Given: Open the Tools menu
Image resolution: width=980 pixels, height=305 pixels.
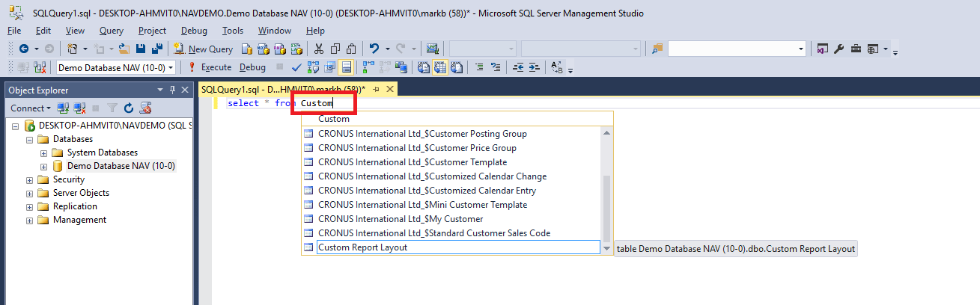Looking at the screenshot, I should [x=233, y=31].
